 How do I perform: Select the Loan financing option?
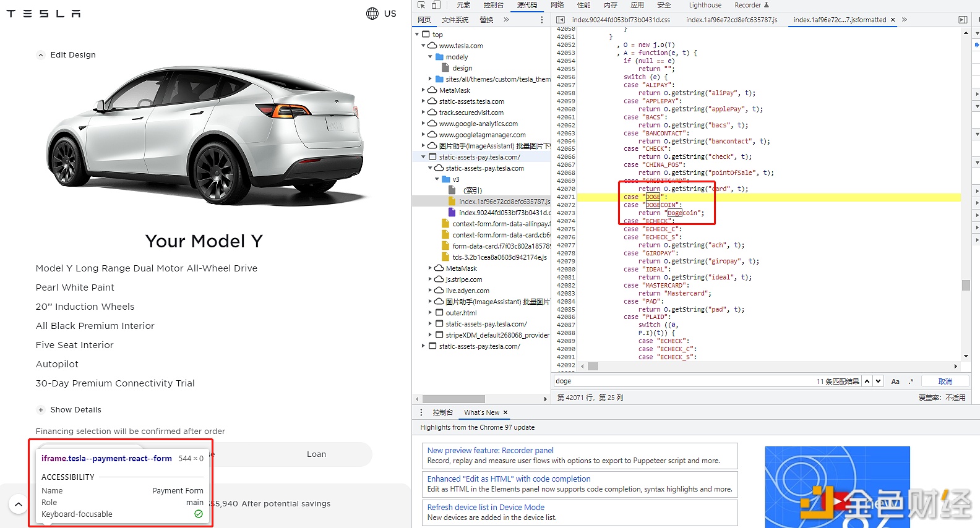pyautogui.click(x=316, y=454)
